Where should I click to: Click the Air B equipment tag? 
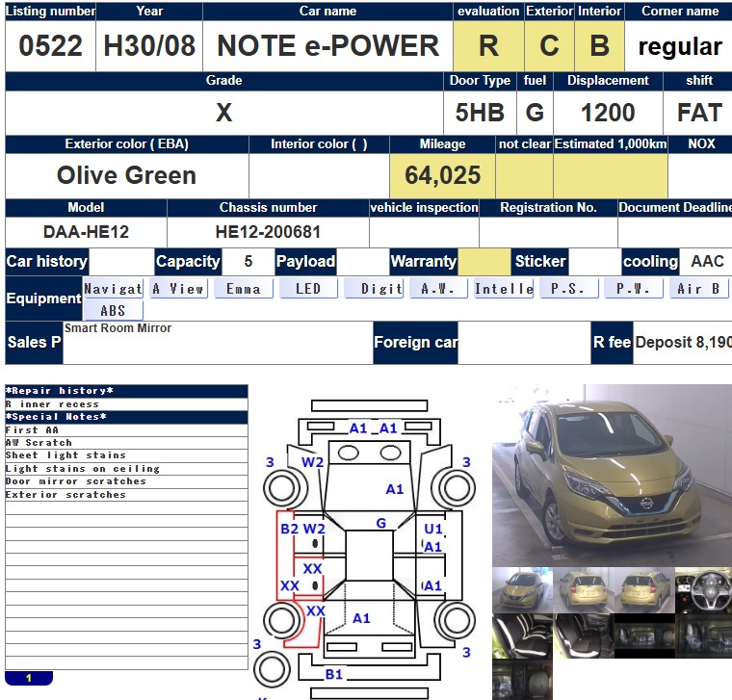698,289
